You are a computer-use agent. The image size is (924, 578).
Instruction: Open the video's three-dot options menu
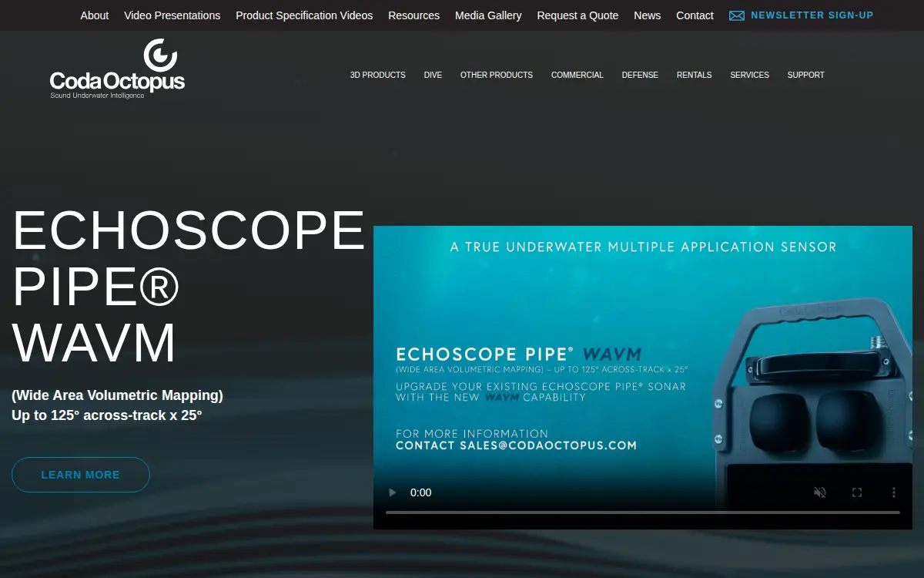[893, 492]
